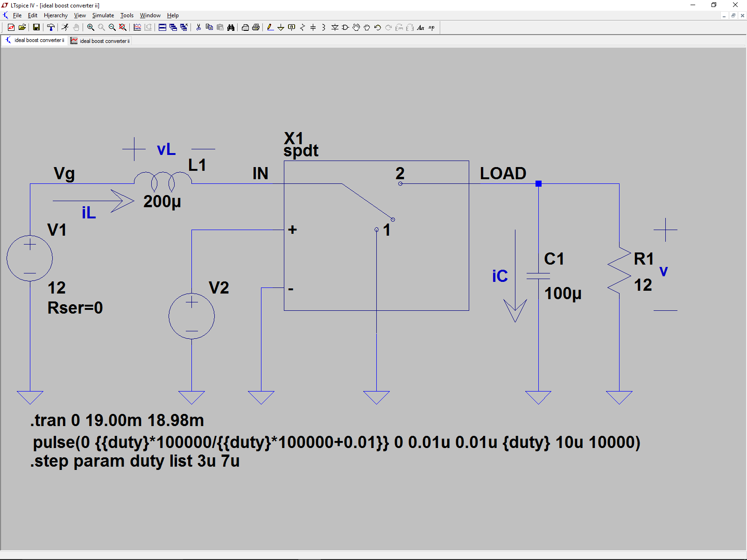Viewport: 747px width, 560px height.
Task: Click the Undo arrow icon
Action: (x=378, y=28)
